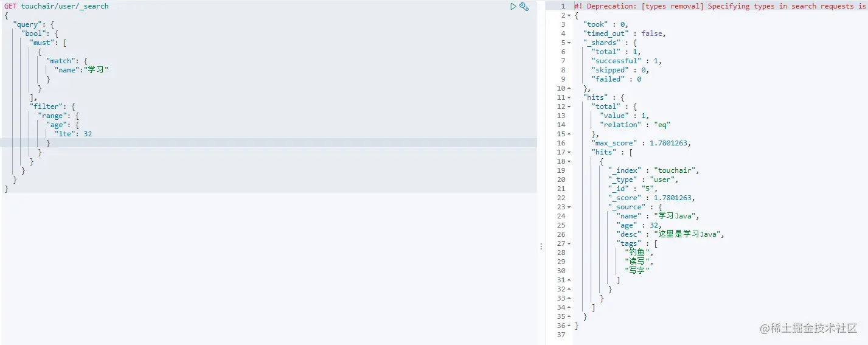Place cursor on "query" key in request editor
Viewport: 868px width, 345px height.
tap(28, 24)
